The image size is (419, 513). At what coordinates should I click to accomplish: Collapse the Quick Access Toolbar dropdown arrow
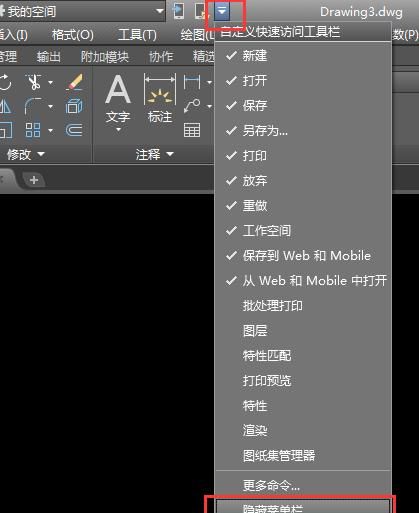(x=222, y=12)
